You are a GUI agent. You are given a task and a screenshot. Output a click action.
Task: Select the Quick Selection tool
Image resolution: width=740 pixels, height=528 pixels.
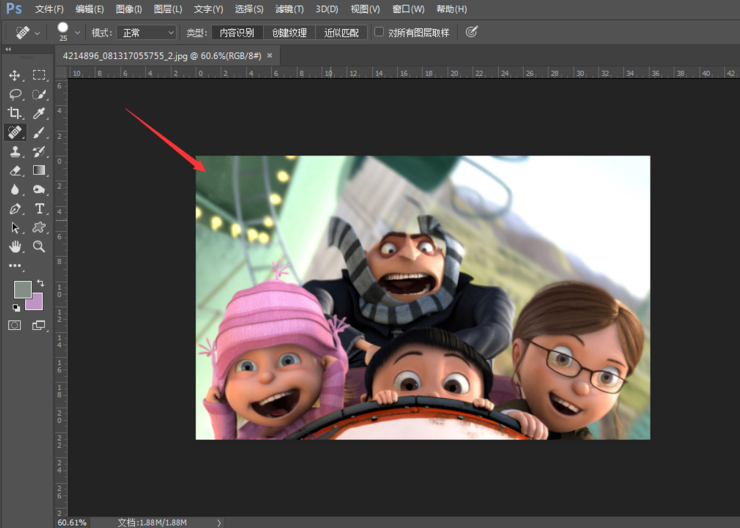(39, 94)
